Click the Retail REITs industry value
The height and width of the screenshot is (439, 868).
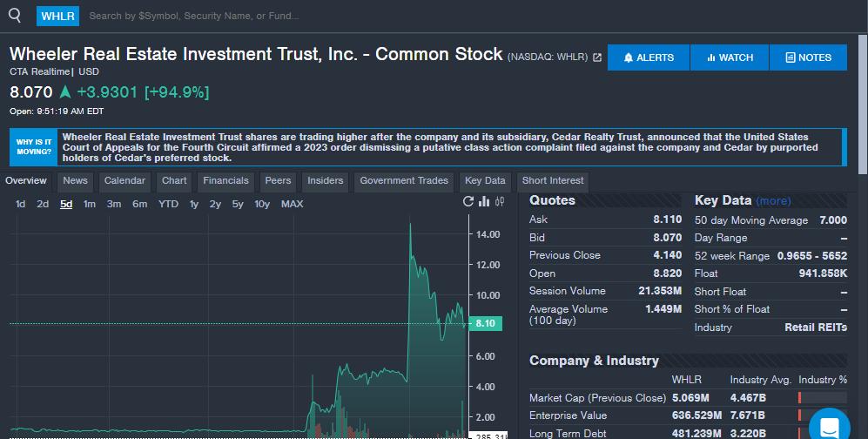click(x=816, y=328)
